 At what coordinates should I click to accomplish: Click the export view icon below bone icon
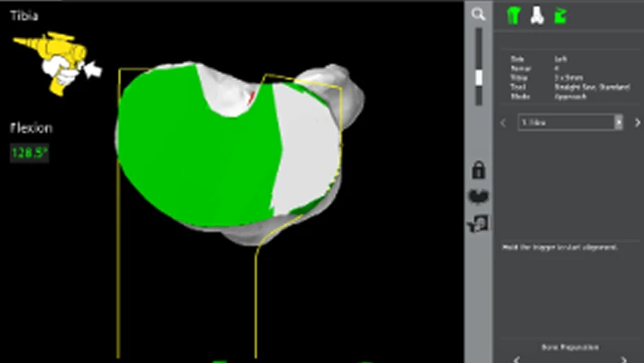click(x=478, y=223)
